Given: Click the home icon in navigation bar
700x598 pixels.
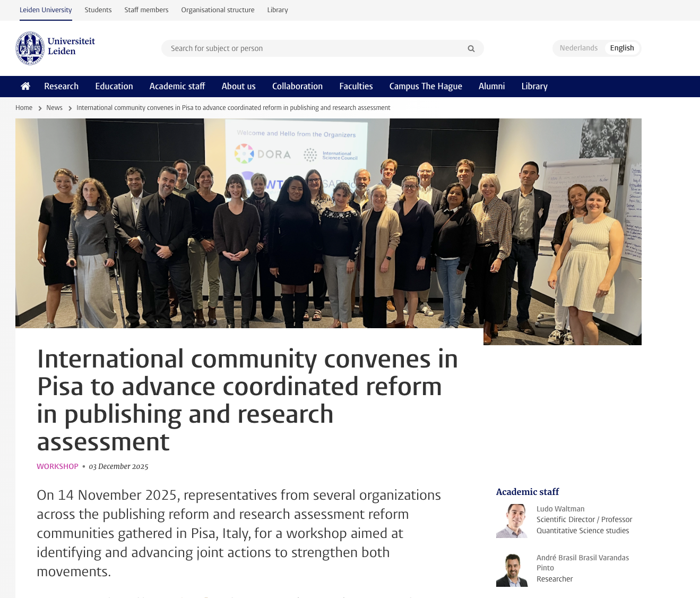Looking at the screenshot, I should point(25,86).
